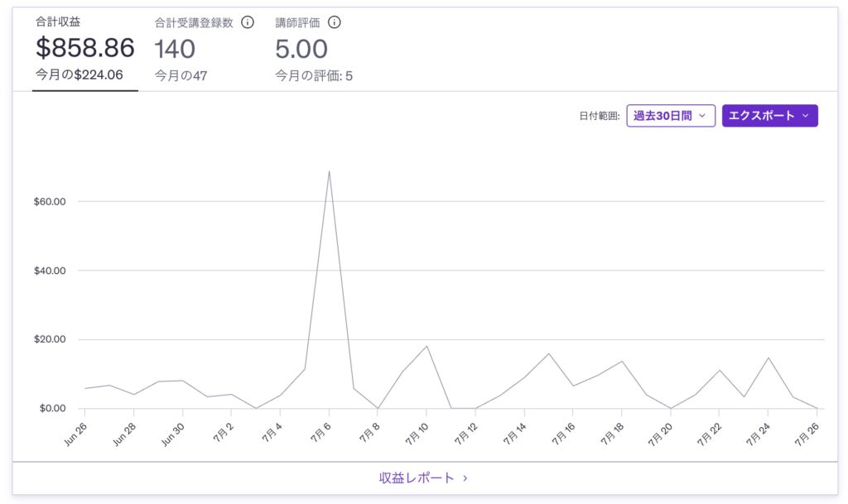Open the 収益レポート link
Screen dimensions: 848x504
pos(417,478)
